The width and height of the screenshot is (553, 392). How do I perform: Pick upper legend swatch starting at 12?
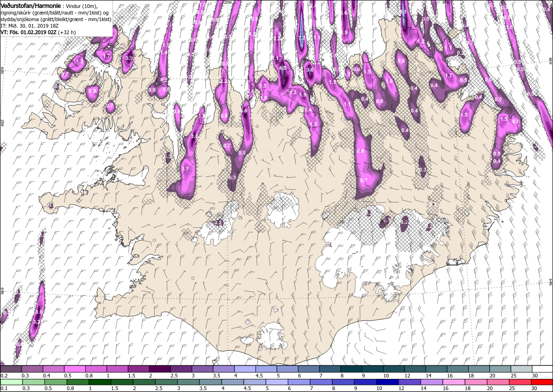[415, 369]
